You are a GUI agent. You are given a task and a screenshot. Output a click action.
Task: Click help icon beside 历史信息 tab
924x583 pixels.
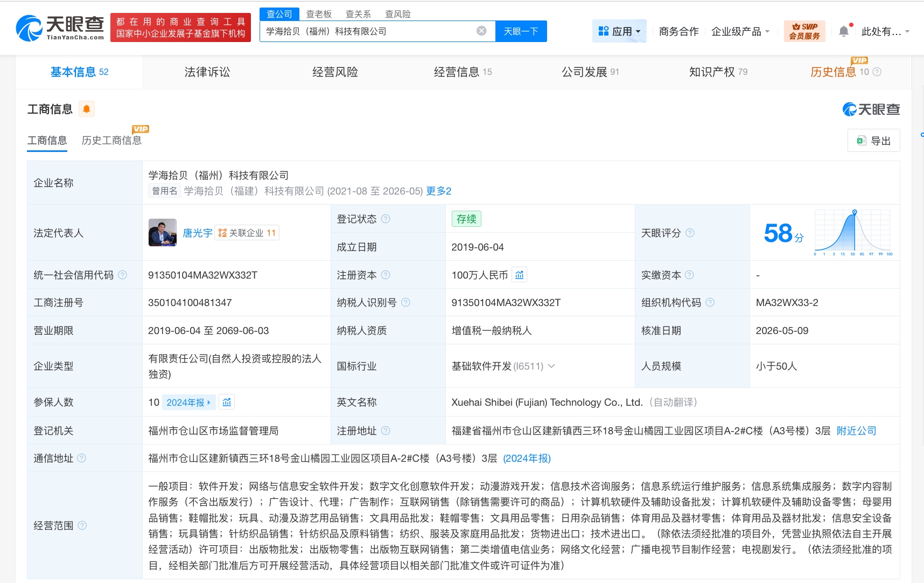(877, 72)
